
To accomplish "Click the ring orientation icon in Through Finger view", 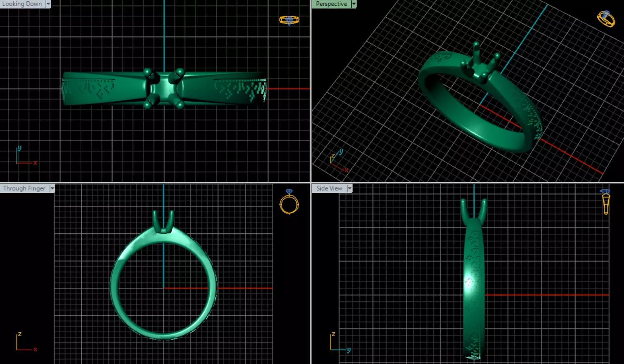I will click(289, 202).
